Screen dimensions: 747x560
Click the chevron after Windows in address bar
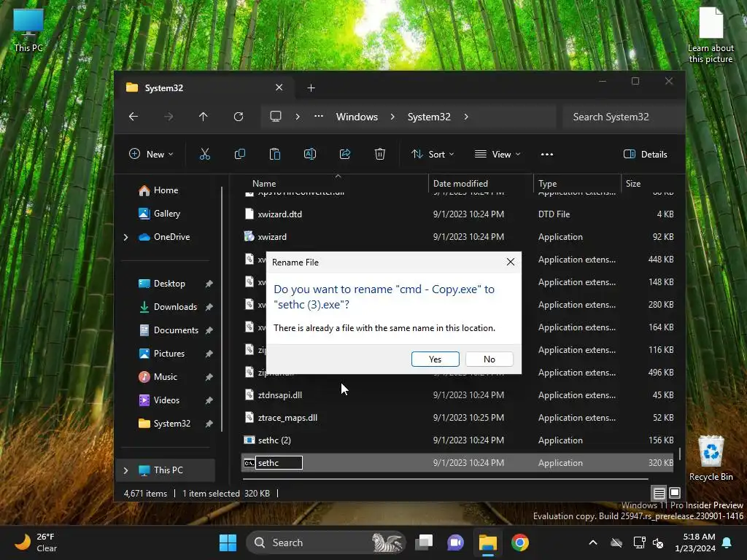[392, 117]
